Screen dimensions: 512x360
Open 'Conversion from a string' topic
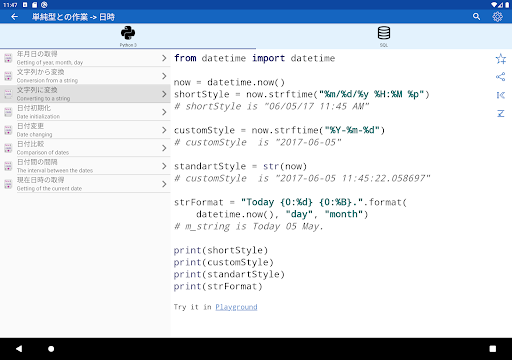pos(85,76)
